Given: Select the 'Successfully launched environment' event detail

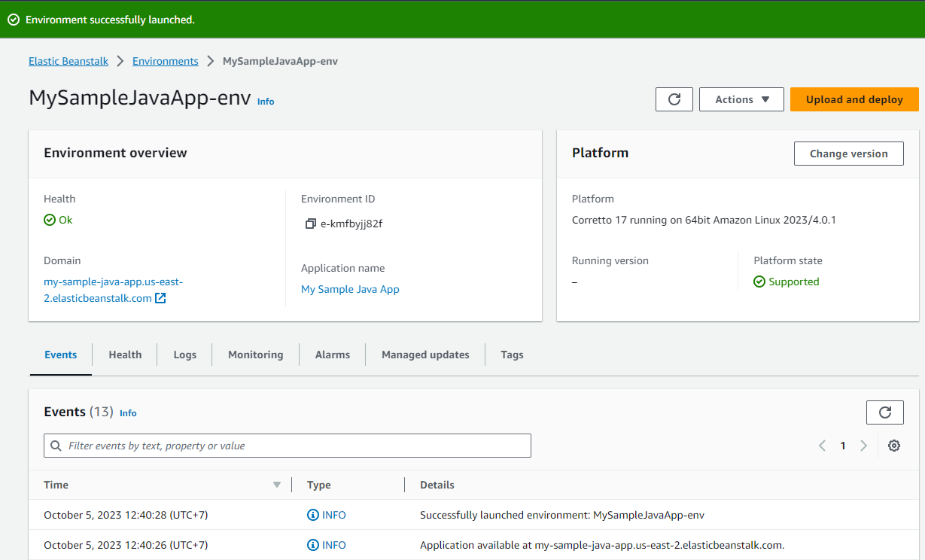Looking at the screenshot, I should 562,515.
